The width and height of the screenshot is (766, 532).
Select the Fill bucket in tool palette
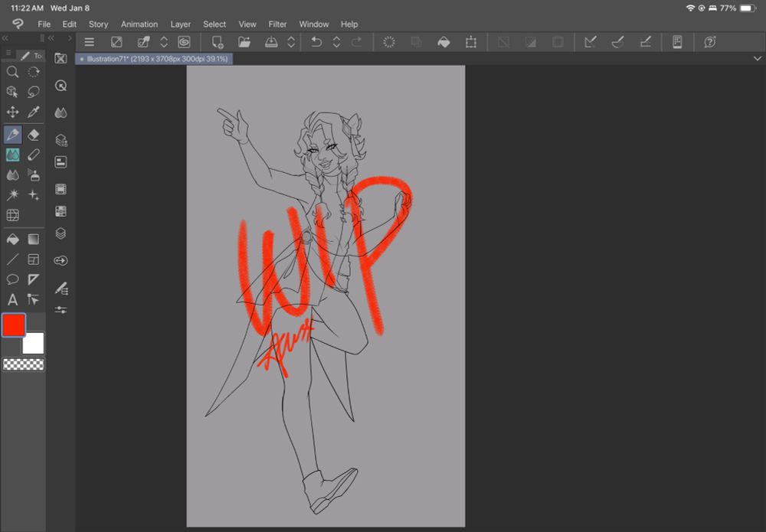point(13,239)
